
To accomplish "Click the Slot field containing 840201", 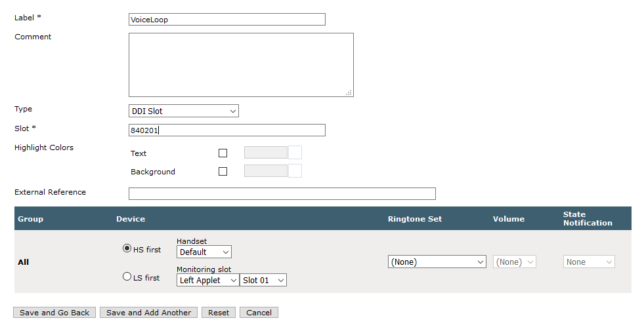I will pyautogui.click(x=226, y=130).
